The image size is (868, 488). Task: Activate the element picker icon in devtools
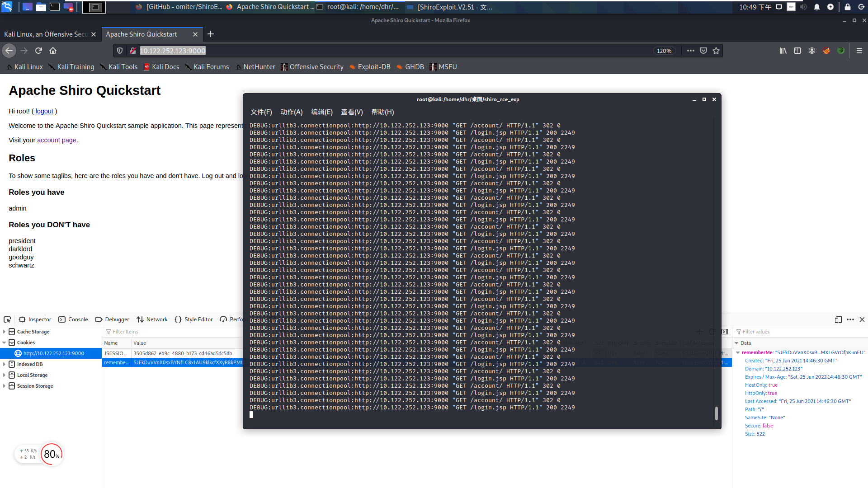[x=7, y=319]
